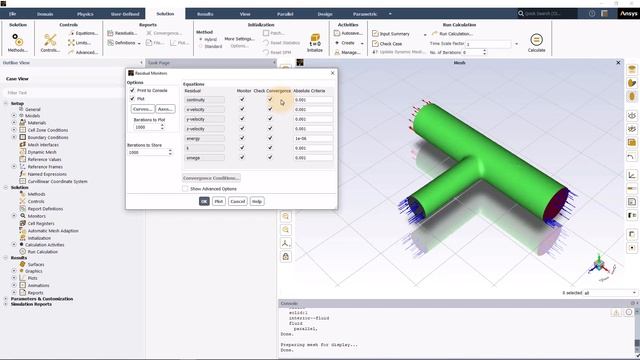This screenshot has width=640, height=360.
Task: Click Run Calculation in the ribbon
Action: 453,33
